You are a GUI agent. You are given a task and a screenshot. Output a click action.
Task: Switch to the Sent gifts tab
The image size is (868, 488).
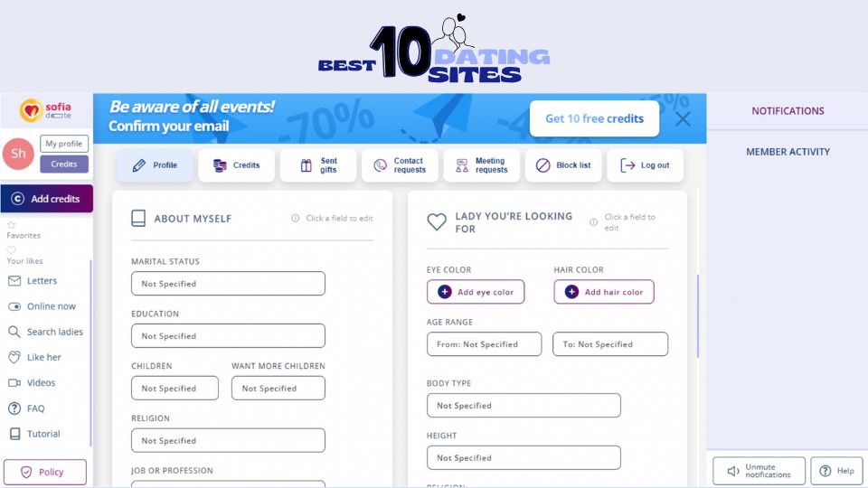tap(318, 165)
